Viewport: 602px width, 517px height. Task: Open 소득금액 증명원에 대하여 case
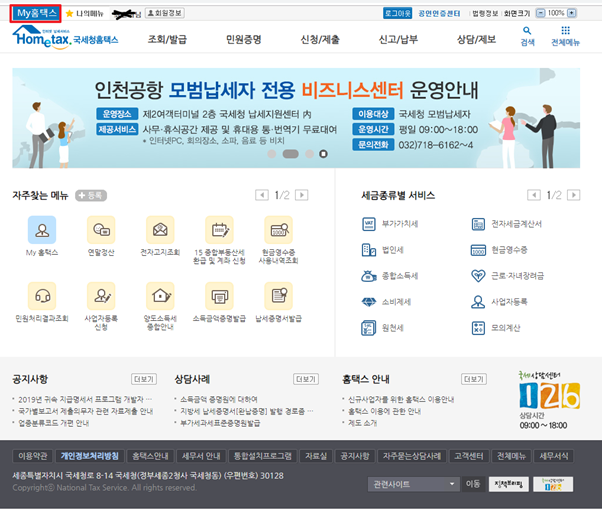click(x=219, y=400)
